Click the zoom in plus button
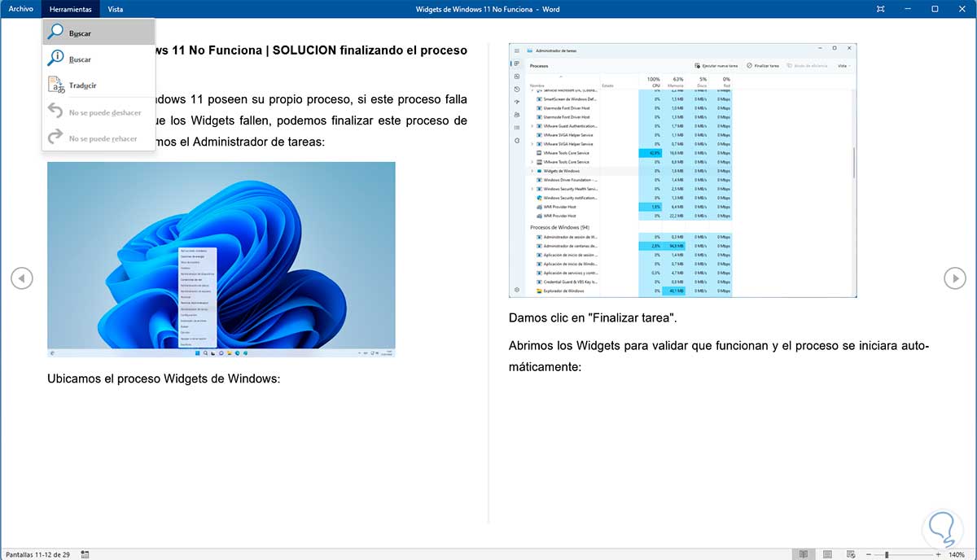The height and width of the screenshot is (560, 977). pos(937,554)
